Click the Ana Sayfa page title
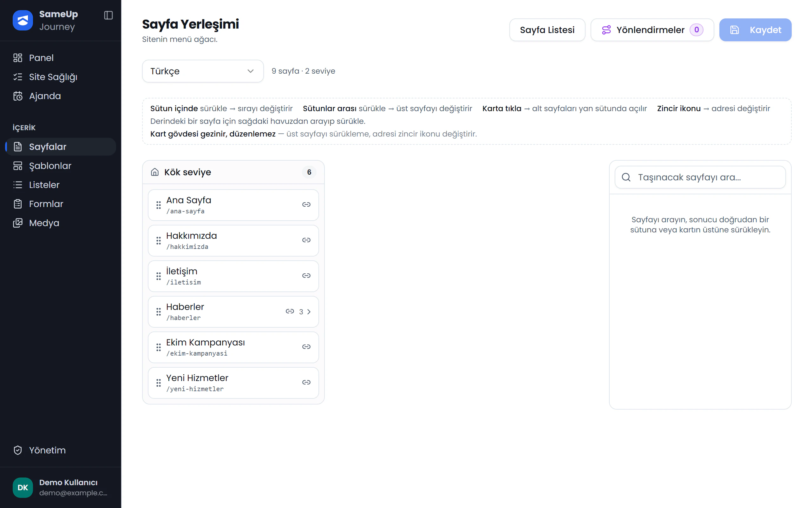Image resolution: width=812 pixels, height=508 pixels. (x=189, y=200)
